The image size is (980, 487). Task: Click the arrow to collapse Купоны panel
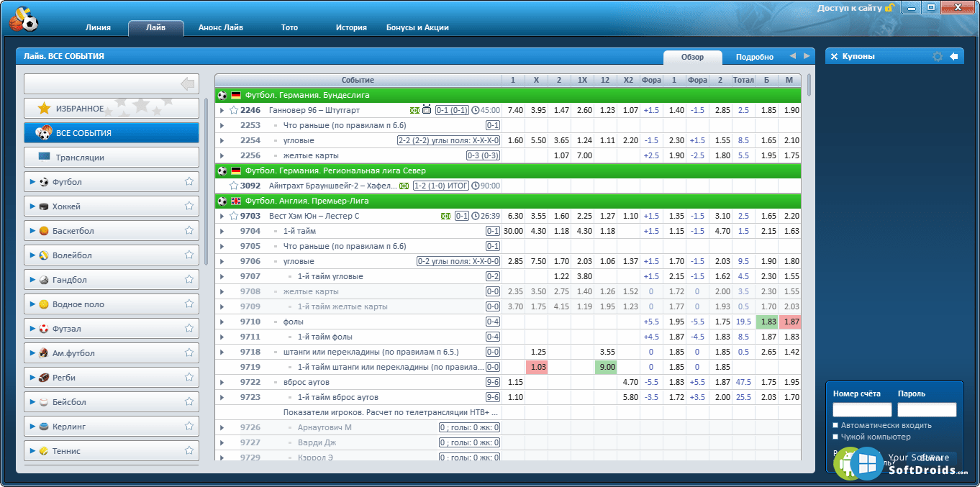(954, 57)
